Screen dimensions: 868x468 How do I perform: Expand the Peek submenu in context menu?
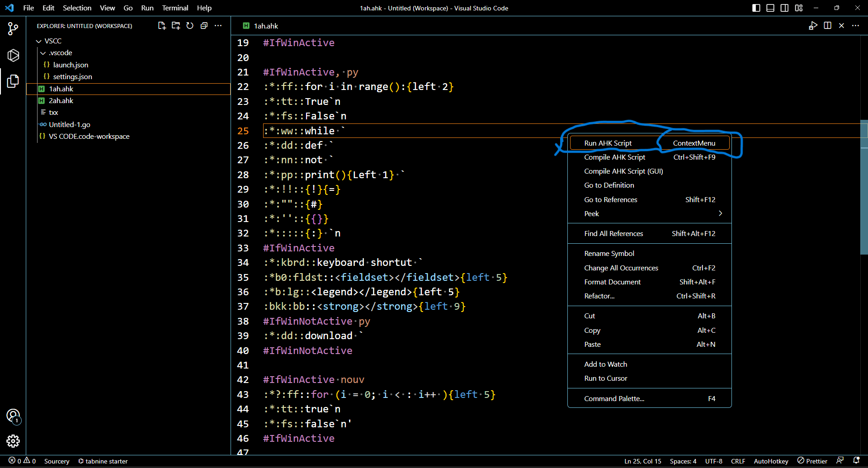pyautogui.click(x=649, y=213)
